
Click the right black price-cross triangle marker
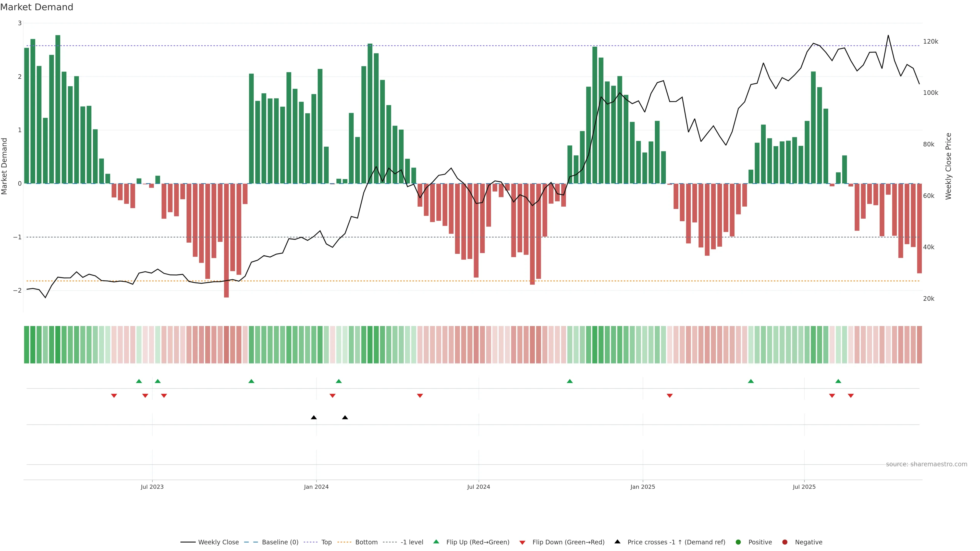point(345,418)
